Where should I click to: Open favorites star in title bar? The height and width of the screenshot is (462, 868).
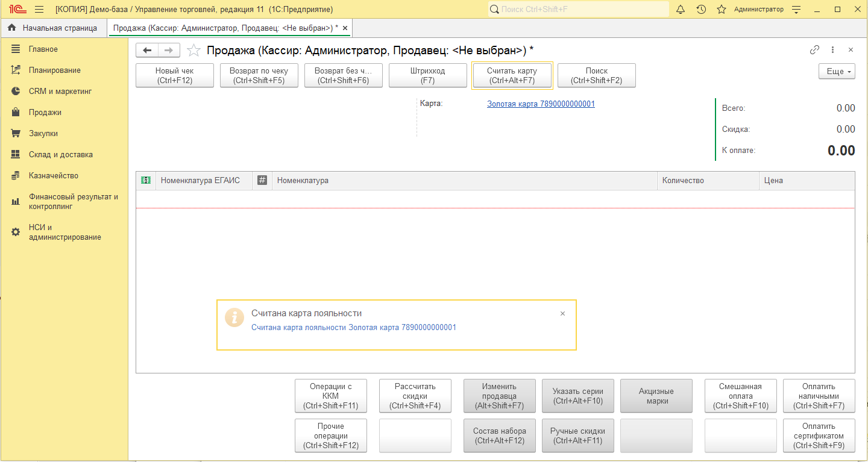[721, 10]
